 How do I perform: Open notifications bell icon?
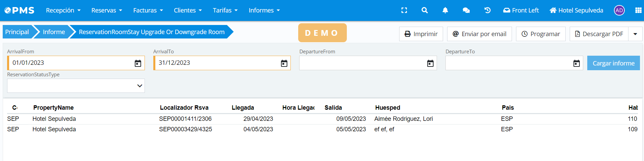[x=445, y=10]
